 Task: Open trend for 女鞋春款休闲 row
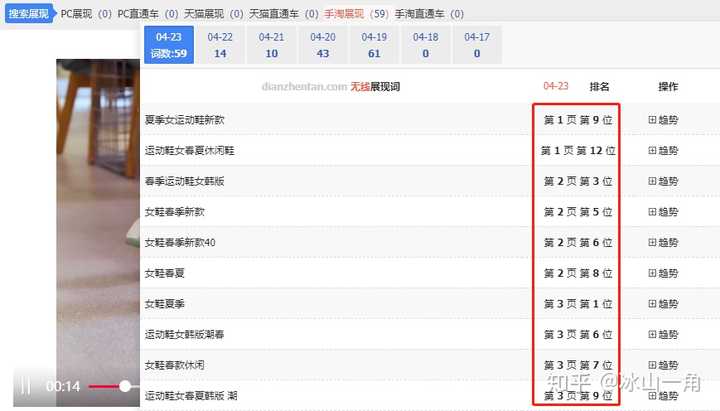(663, 365)
